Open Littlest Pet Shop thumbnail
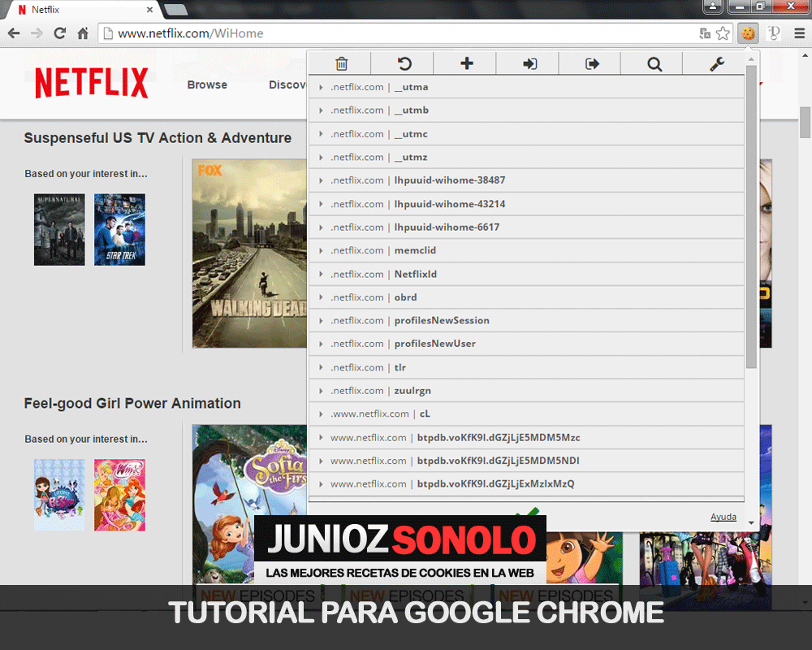Viewport: 812px width, 650px height. point(59,495)
